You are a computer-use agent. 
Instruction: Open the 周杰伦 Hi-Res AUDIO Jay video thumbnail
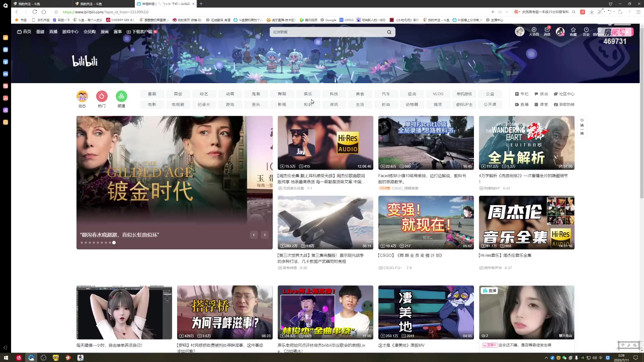coord(325,143)
